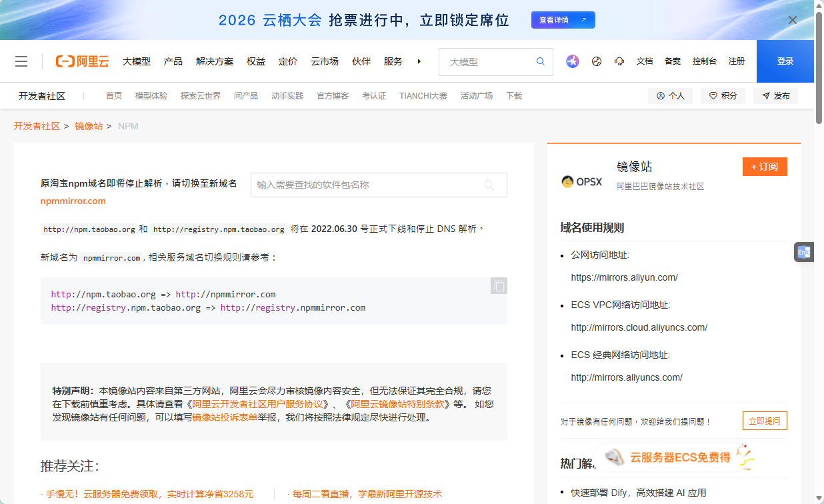This screenshot has width=824, height=504.
Task: Open the 镜像站投诉表单 link
Action: click(x=225, y=418)
